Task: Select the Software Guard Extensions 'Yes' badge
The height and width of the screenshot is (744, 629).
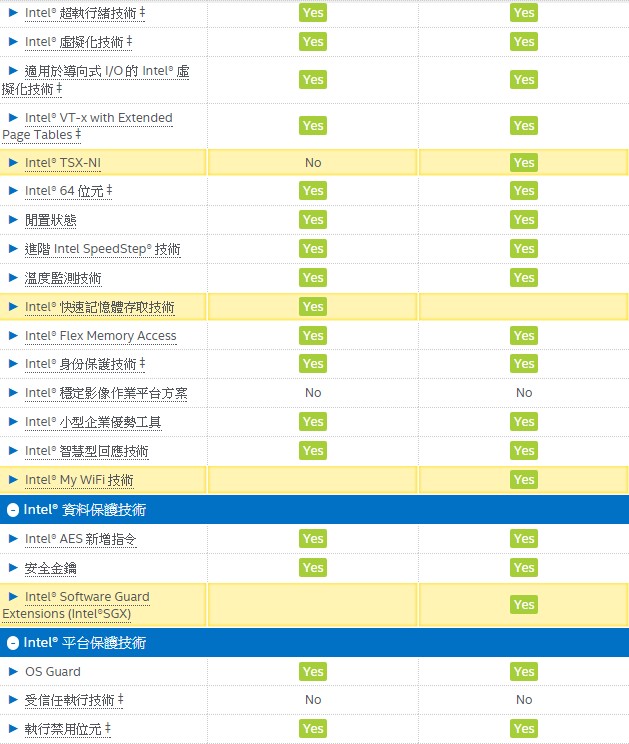Action: coord(524,605)
